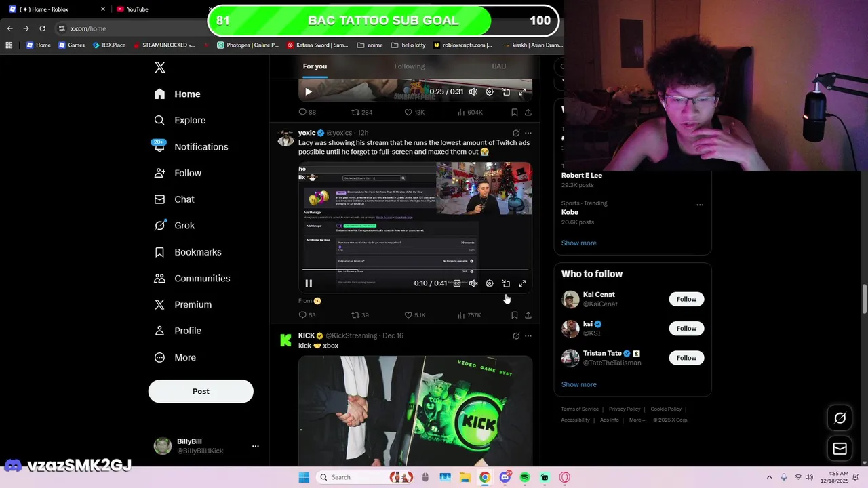Switch to the For you tab
Screen dimensions: 868x488
pos(315,66)
